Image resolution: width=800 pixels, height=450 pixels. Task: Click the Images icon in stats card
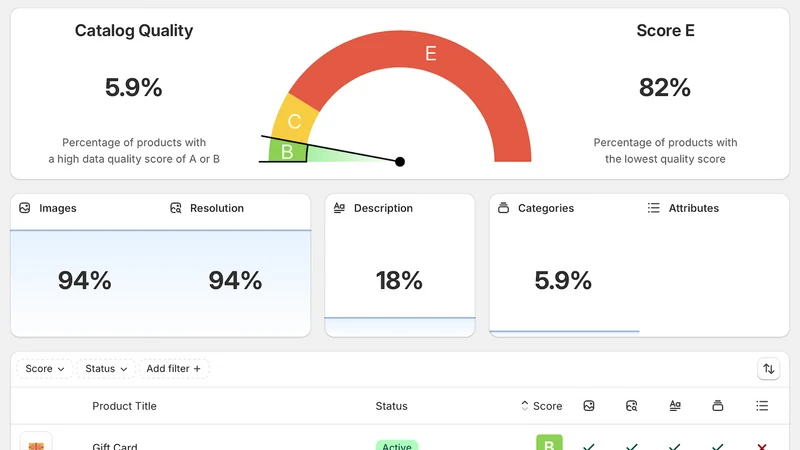pos(24,208)
